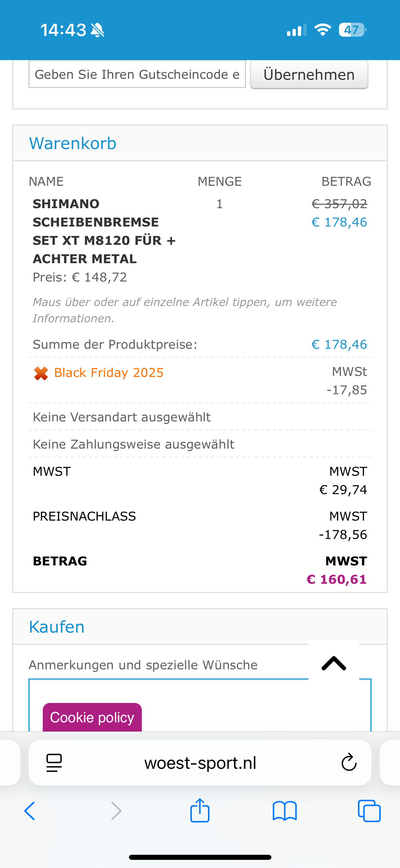Viewport: 400px width, 868px height.
Task: Open the Cookie policy
Action: 92,717
